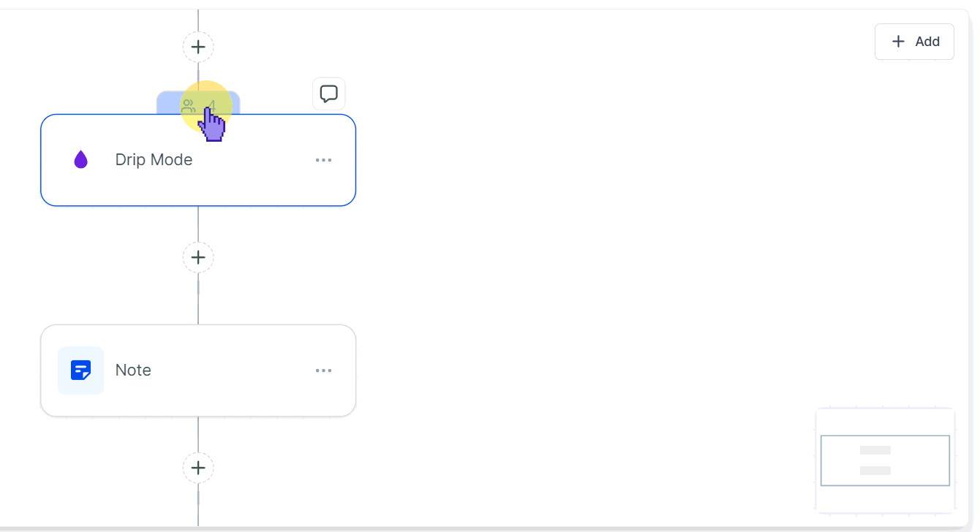This screenshot has width=980, height=532.
Task: Select the Note step title
Action: (133, 370)
